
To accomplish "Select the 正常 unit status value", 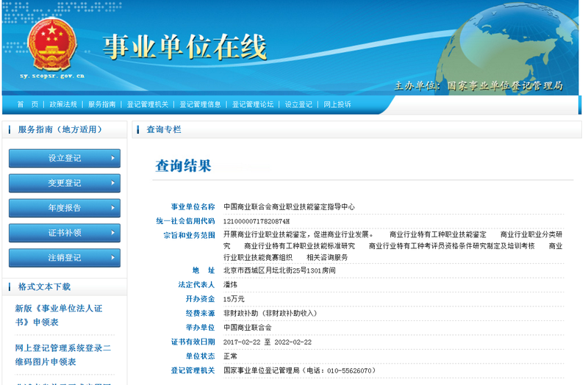I will pyautogui.click(x=230, y=356).
